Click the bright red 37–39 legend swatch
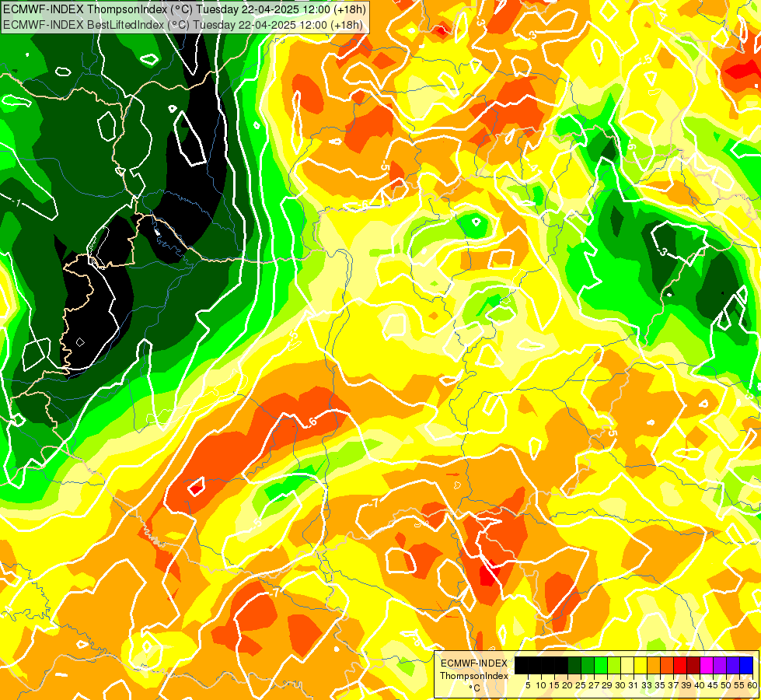 coord(680,665)
